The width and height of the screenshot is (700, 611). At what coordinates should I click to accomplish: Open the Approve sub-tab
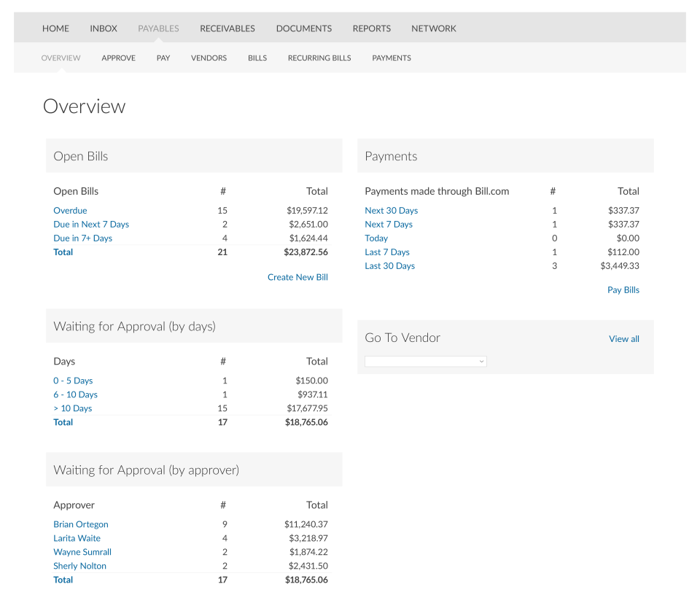pyautogui.click(x=118, y=58)
